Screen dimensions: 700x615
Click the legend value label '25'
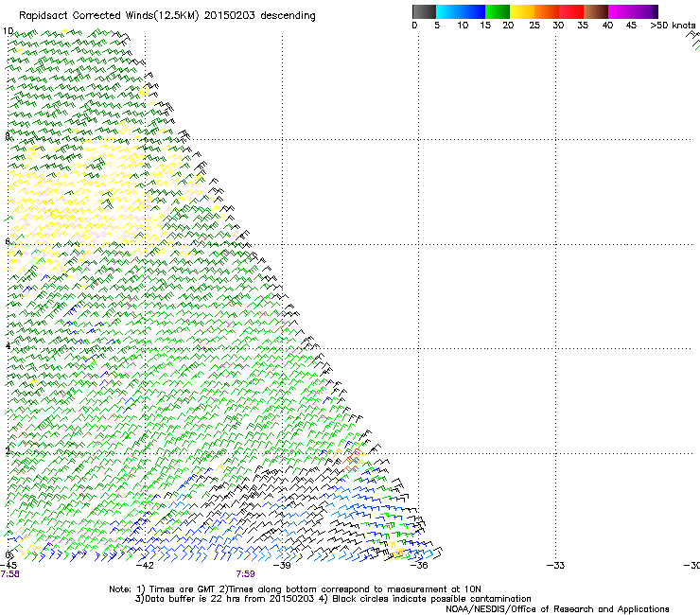[x=534, y=26]
